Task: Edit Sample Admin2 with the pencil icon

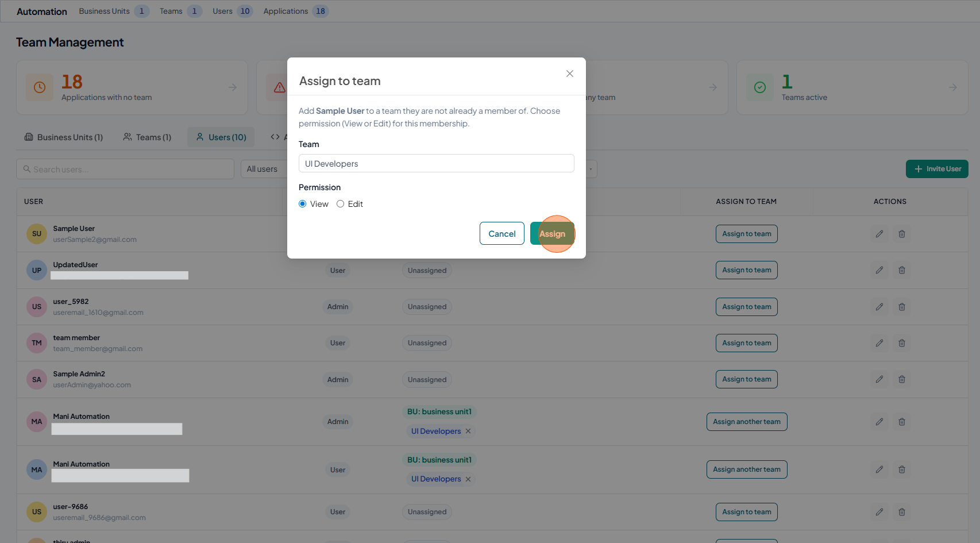Action: tap(879, 379)
